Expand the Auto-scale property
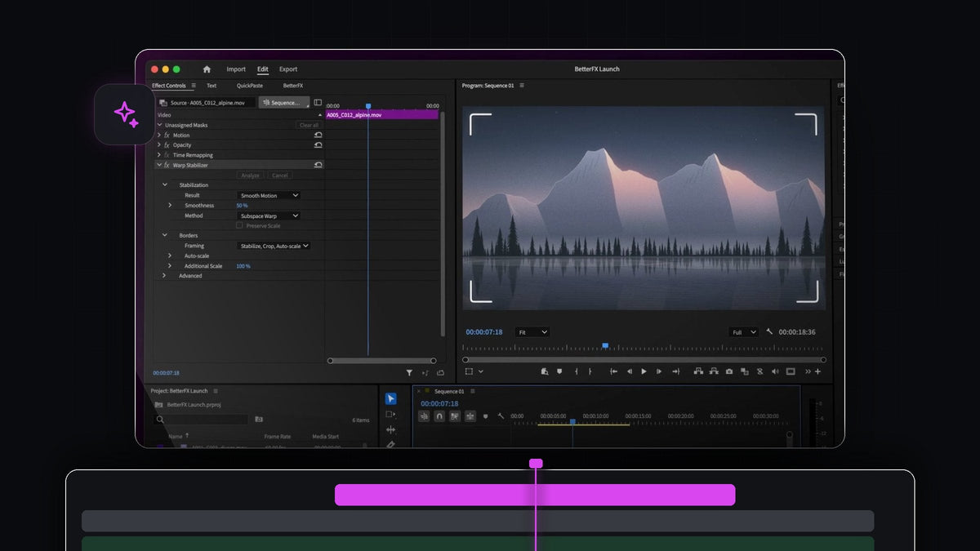The height and width of the screenshot is (551, 980). 170,256
